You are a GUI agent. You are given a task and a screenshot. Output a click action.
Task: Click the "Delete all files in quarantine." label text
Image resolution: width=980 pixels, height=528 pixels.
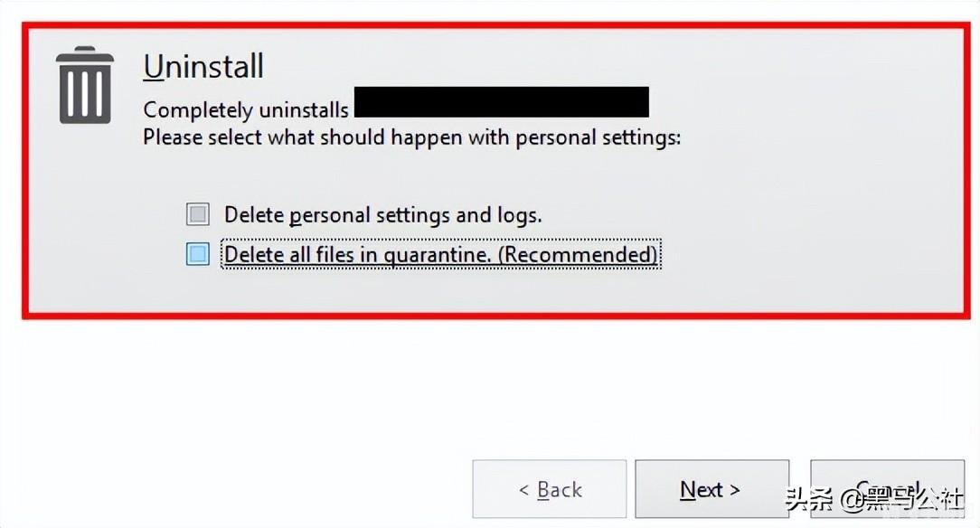click(359, 255)
